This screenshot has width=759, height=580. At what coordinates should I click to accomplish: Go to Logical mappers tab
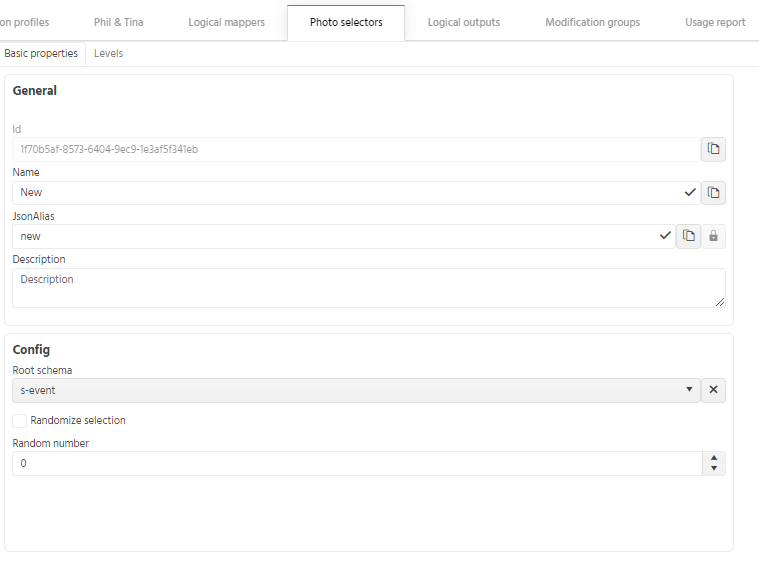[227, 22]
